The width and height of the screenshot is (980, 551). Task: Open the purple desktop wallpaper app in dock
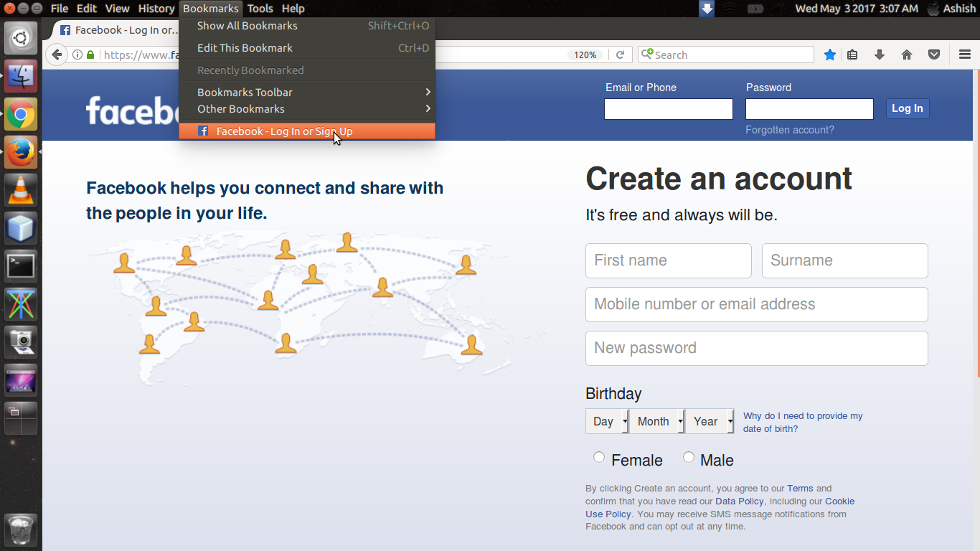click(21, 380)
